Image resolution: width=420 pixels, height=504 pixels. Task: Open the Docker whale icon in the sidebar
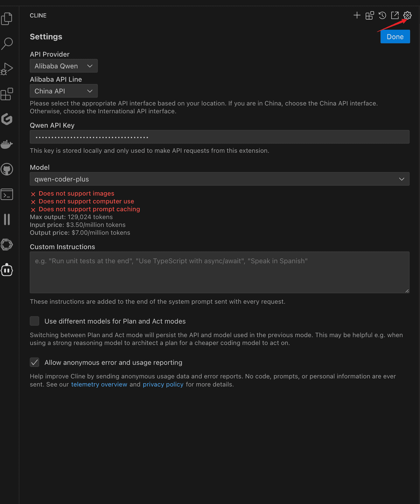(7, 144)
